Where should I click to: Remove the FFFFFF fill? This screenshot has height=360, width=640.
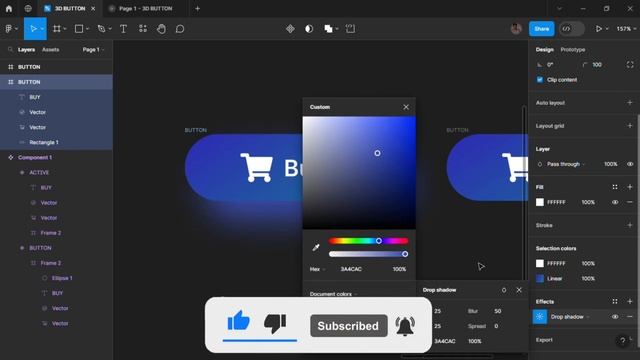pyautogui.click(x=630, y=202)
